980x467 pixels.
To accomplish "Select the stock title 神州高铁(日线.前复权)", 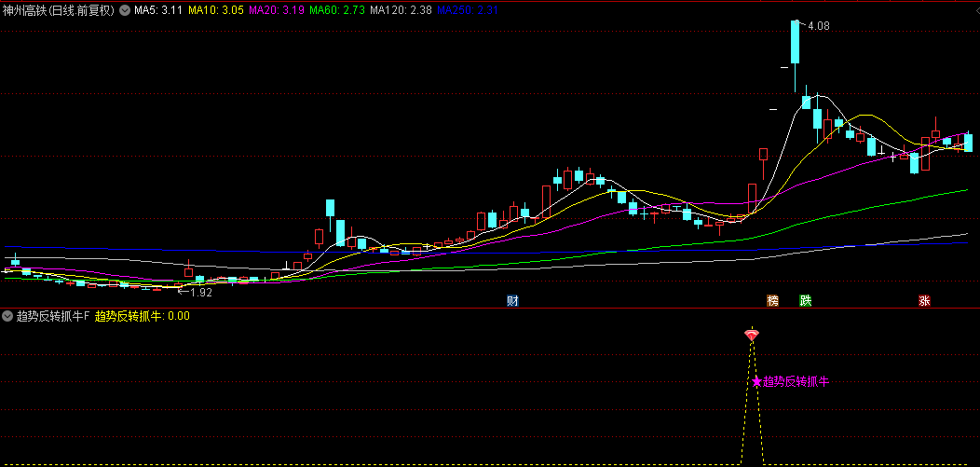I will (x=60, y=10).
